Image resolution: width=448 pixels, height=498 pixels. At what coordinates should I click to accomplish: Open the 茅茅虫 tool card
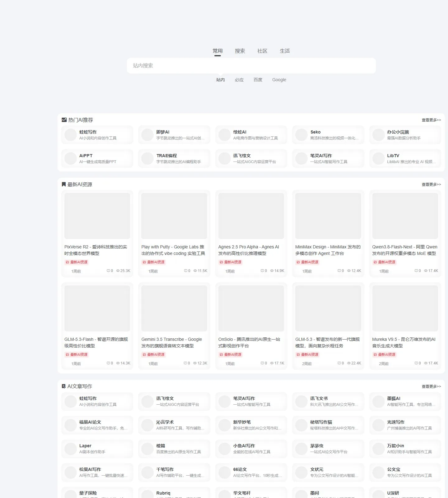[x=328, y=449]
